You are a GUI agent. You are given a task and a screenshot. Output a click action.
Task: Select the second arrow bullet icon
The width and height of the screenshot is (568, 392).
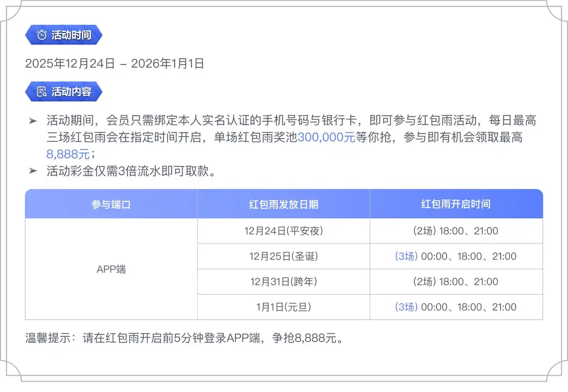(33, 172)
